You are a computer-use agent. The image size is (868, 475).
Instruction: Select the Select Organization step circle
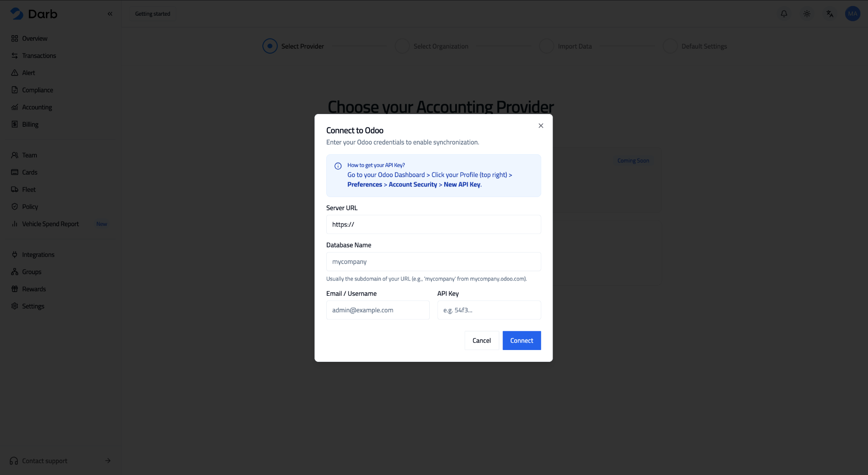tap(402, 46)
